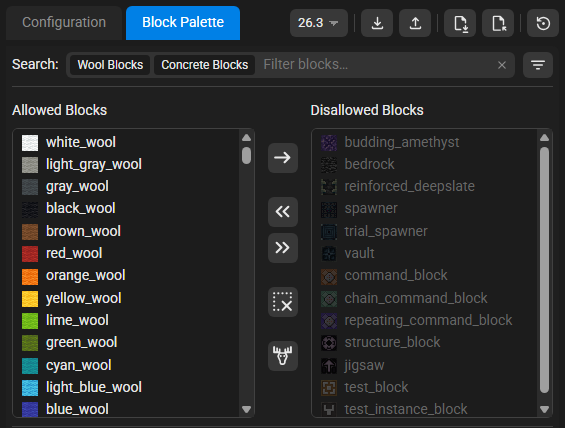Click the white_wool color swatch

point(30,143)
